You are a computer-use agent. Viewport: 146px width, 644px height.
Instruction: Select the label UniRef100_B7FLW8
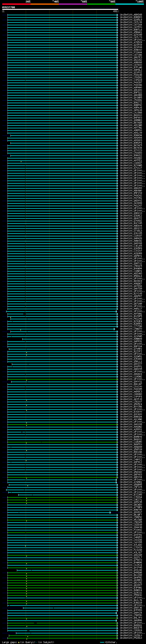[131, 67]
